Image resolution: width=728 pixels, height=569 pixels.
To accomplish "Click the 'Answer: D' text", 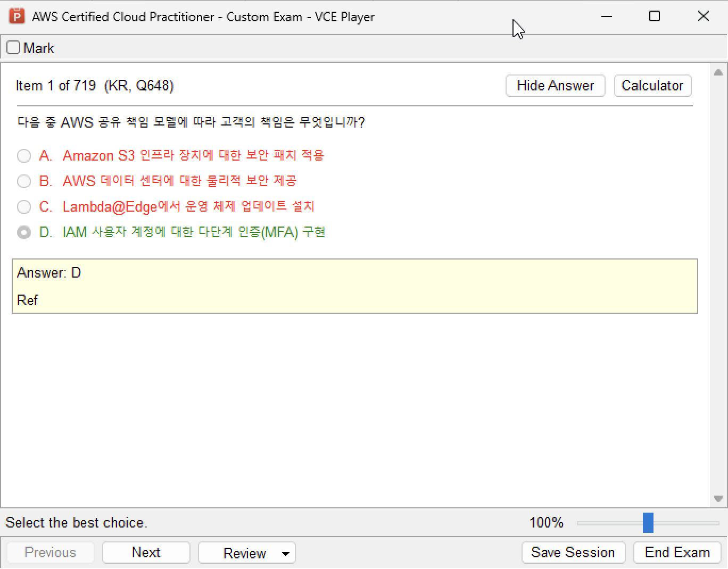I will 49,273.
